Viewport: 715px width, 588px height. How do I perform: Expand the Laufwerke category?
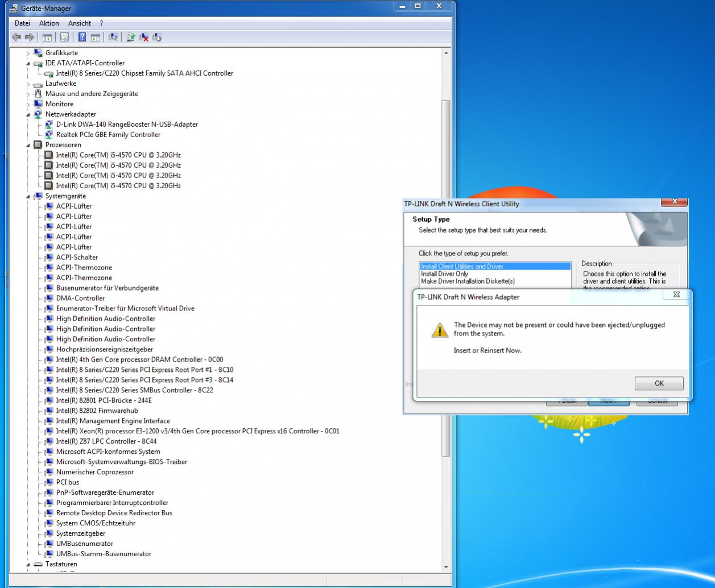coord(28,84)
